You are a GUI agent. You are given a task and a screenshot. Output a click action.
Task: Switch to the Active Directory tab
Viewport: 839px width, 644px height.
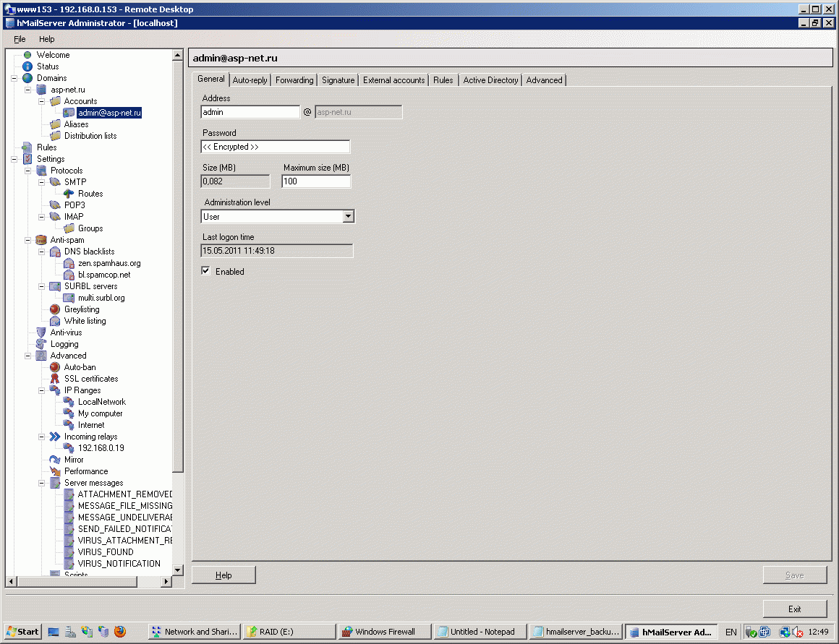click(x=490, y=80)
